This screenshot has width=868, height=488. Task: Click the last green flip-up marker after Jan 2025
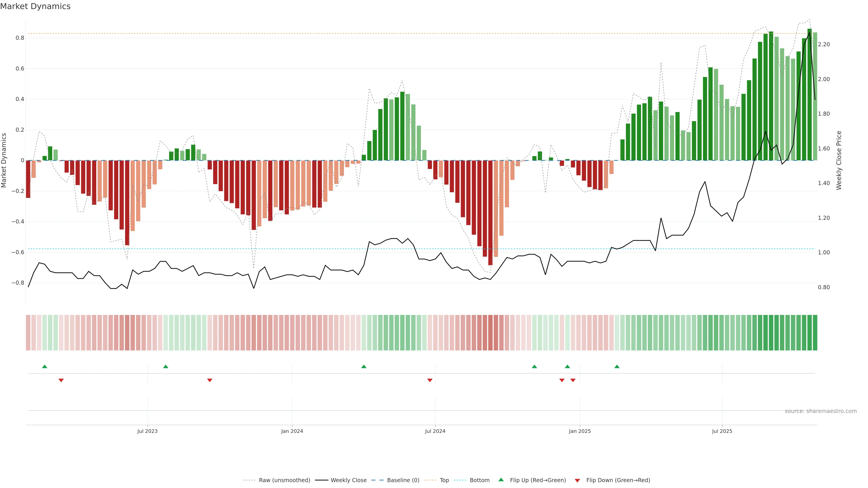pyautogui.click(x=617, y=366)
